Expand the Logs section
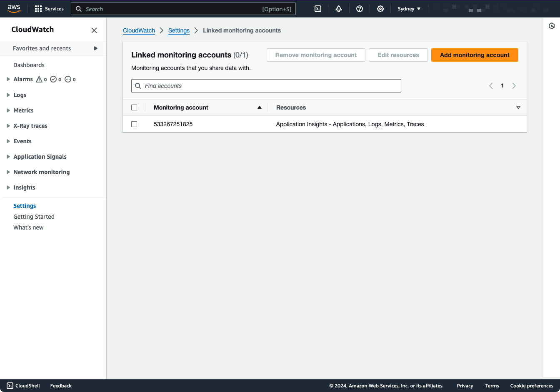The height and width of the screenshot is (392, 560). [8, 95]
